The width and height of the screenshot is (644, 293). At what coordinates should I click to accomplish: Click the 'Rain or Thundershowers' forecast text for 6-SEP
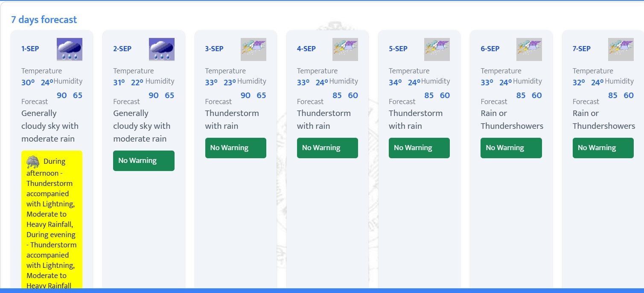tap(512, 119)
